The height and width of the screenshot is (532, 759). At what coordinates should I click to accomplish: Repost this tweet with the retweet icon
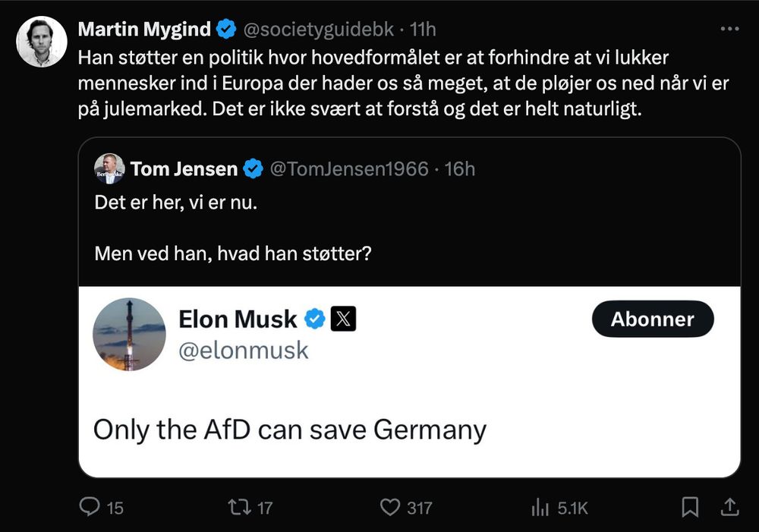tap(239, 507)
